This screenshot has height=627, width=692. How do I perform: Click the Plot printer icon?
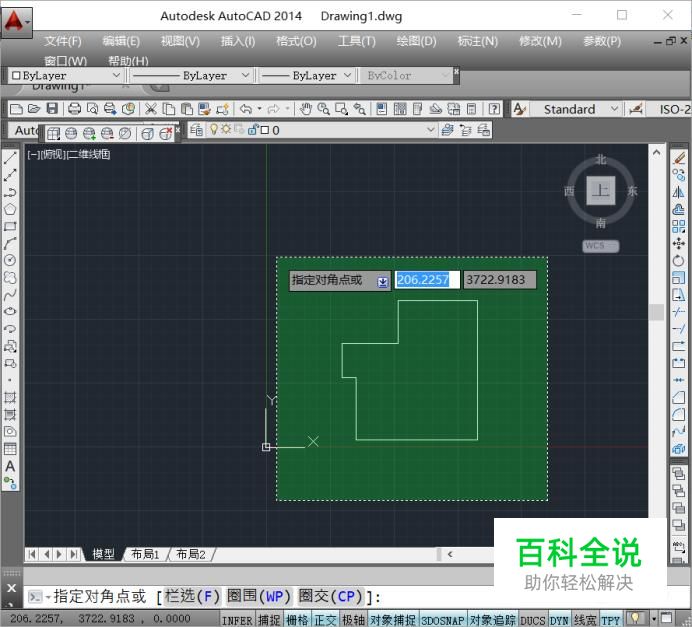click(74, 109)
